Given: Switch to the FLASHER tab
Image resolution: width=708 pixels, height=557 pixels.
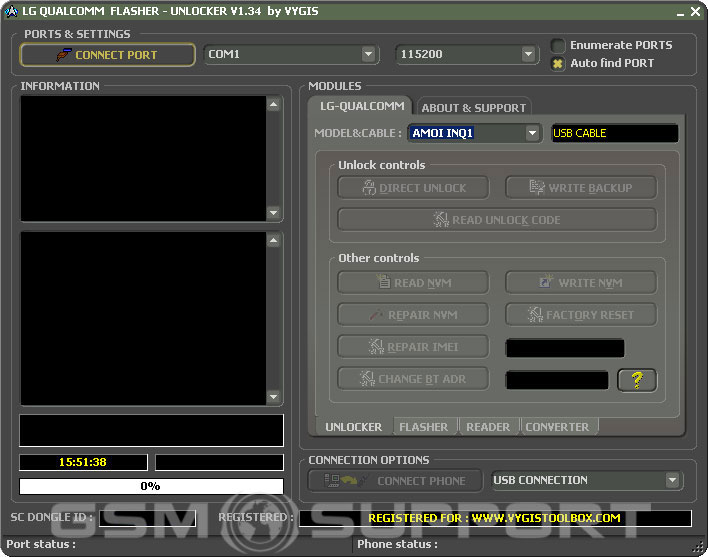Looking at the screenshot, I should [x=424, y=427].
